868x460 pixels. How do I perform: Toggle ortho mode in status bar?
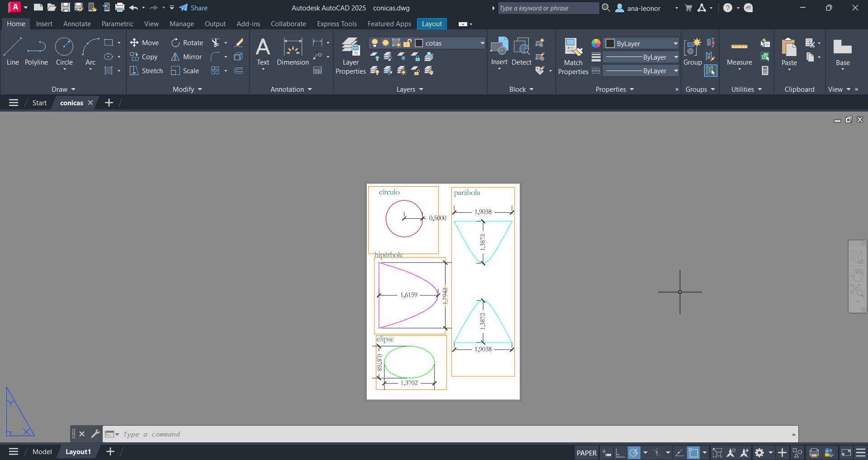coord(620,453)
